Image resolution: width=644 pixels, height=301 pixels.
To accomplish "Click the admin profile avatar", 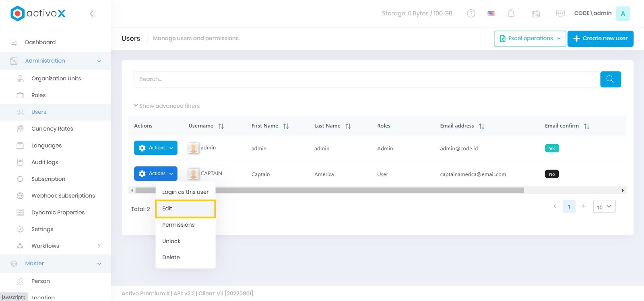I will click(623, 14).
